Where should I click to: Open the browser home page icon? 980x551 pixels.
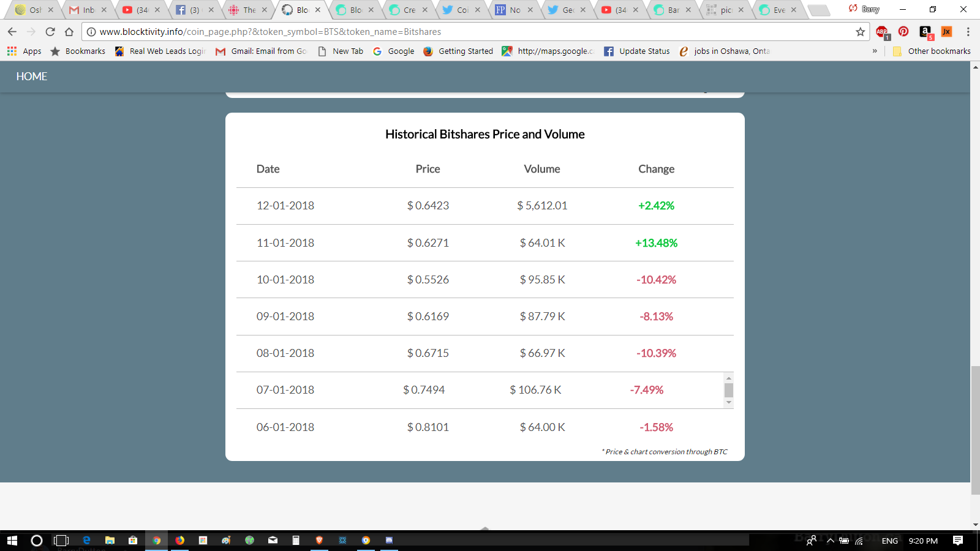tap(69, 32)
